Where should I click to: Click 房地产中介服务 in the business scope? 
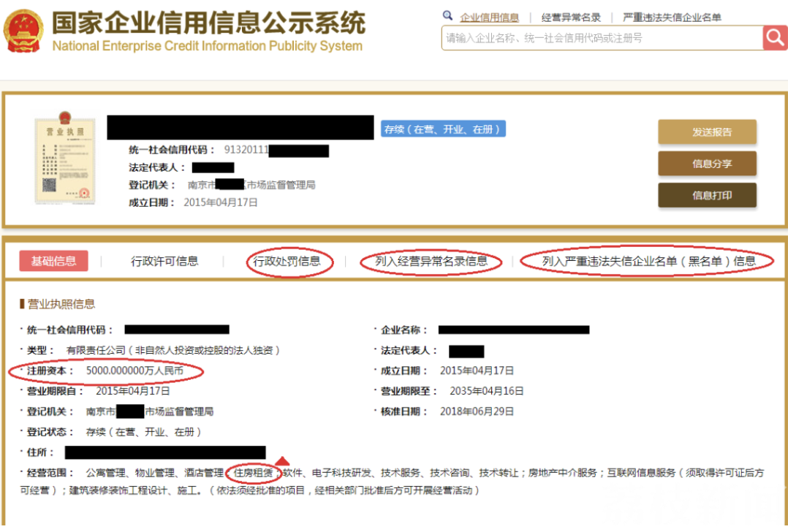coord(562,473)
